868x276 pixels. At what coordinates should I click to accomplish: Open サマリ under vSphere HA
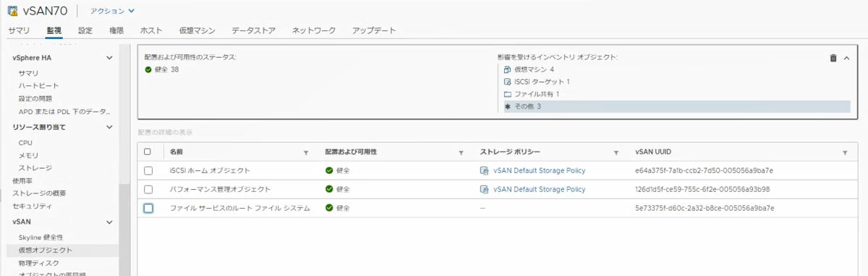pyautogui.click(x=29, y=73)
